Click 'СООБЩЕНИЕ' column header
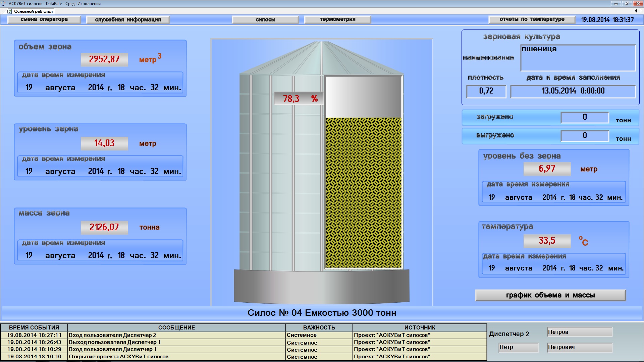The width and height of the screenshot is (644, 362). click(x=176, y=327)
